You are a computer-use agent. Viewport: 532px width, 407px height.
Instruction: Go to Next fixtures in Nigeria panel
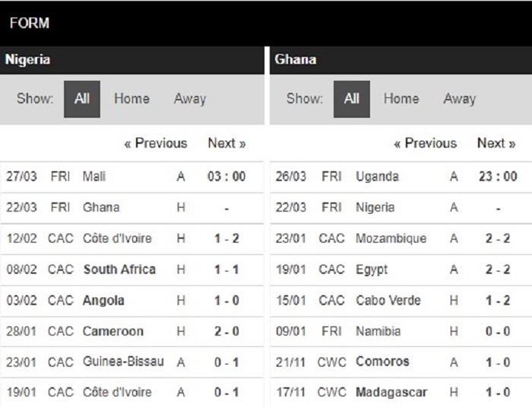coord(226,143)
